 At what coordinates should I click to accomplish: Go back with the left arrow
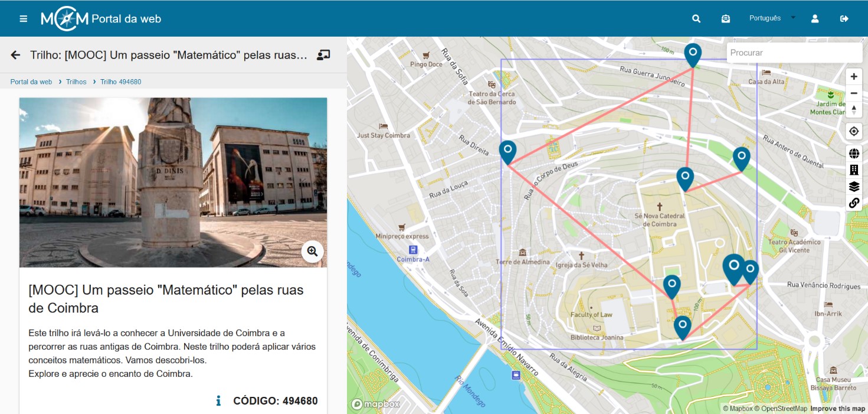pyautogui.click(x=16, y=55)
